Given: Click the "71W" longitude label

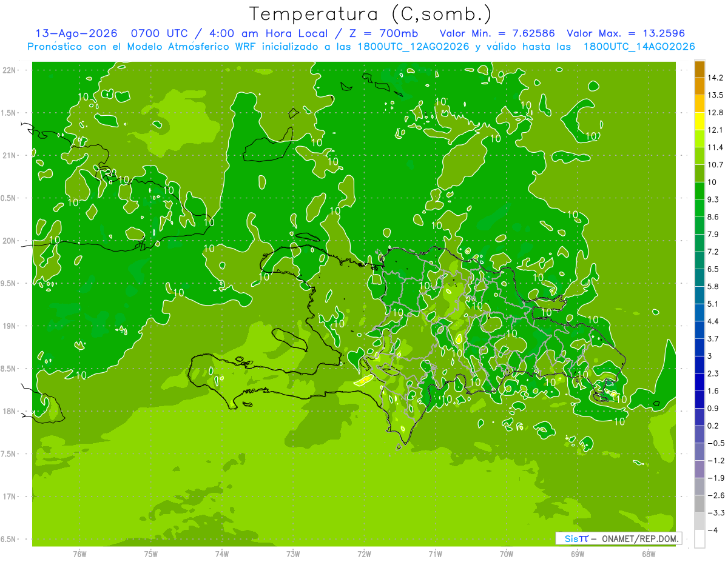Looking at the screenshot, I should pyautogui.click(x=435, y=554).
